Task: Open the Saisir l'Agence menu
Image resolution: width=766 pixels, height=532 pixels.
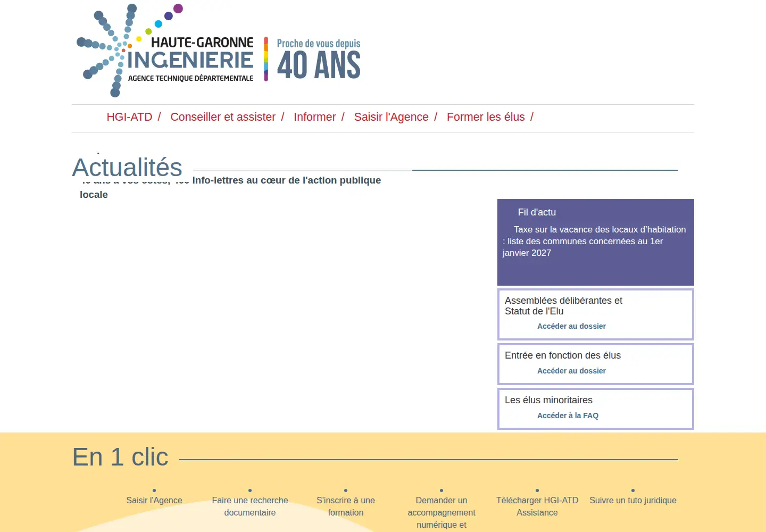Action: point(392,117)
